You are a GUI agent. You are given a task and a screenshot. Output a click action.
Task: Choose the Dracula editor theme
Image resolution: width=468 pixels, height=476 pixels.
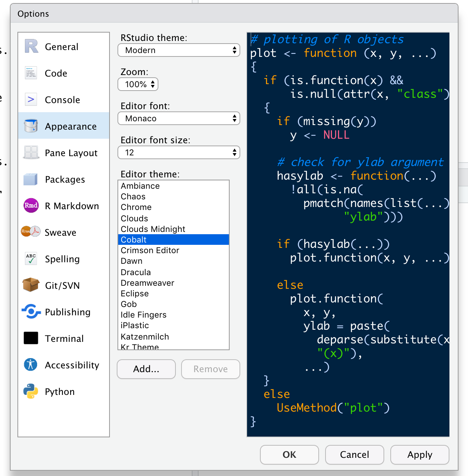(x=136, y=272)
